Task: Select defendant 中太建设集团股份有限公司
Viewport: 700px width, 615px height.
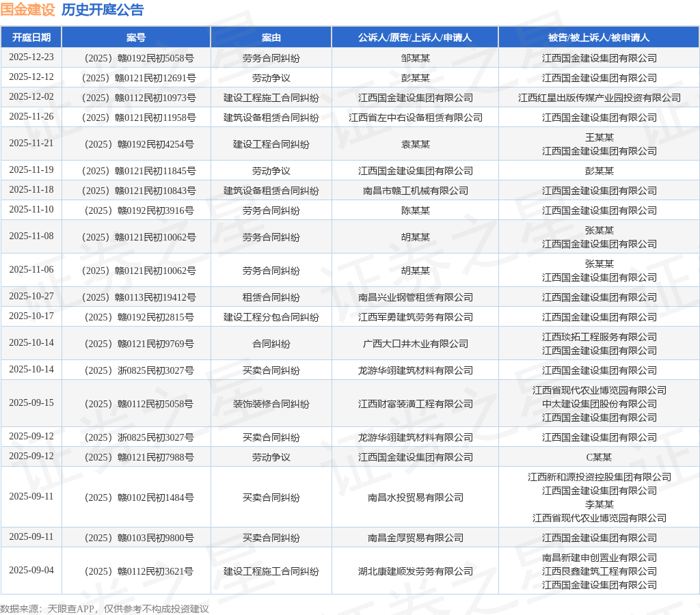Action: click(599, 404)
